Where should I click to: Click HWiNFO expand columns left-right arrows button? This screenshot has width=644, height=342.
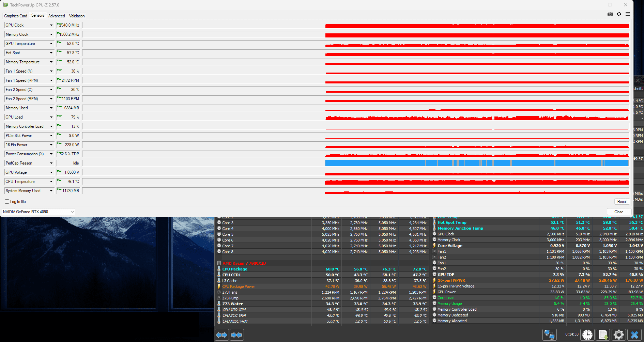[x=222, y=335]
